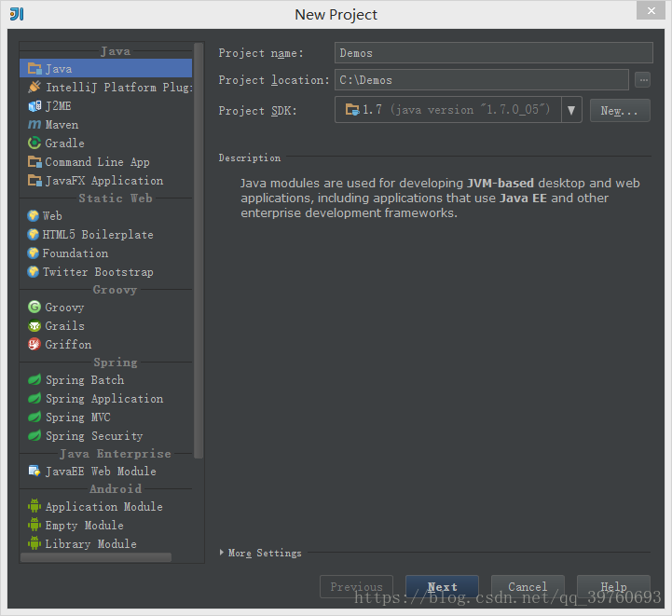Choose Command Line App template
Screen dimensions: 672x616
pos(106,161)
